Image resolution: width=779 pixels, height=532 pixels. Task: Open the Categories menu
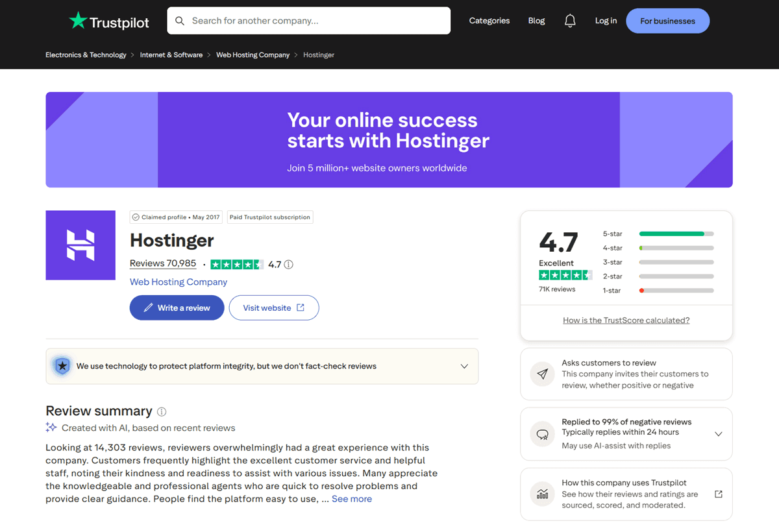tap(489, 21)
